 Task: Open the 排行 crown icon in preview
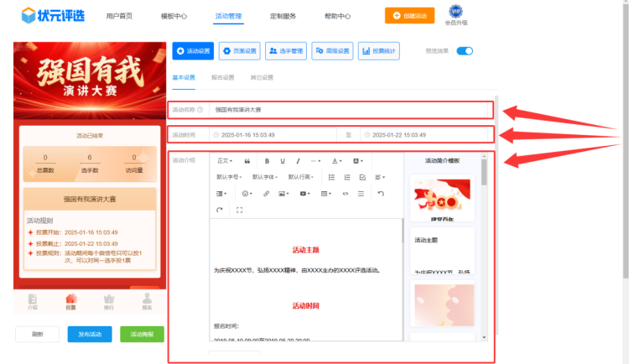[108, 300]
